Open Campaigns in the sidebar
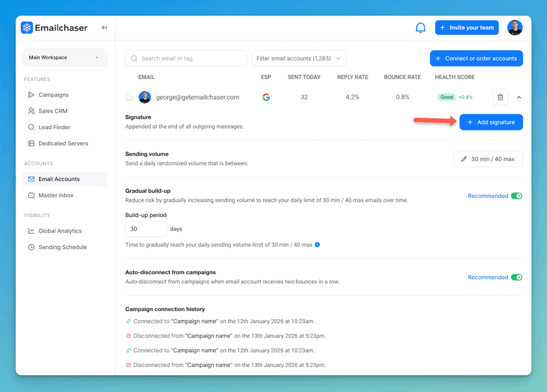Image resolution: width=547 pixels, height=392 pixels. [54, 95]
